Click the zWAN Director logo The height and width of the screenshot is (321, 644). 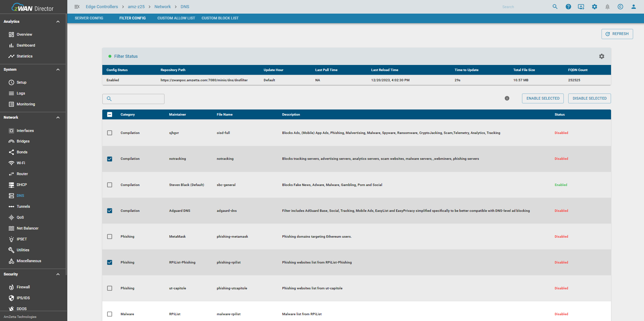[33, 7]
